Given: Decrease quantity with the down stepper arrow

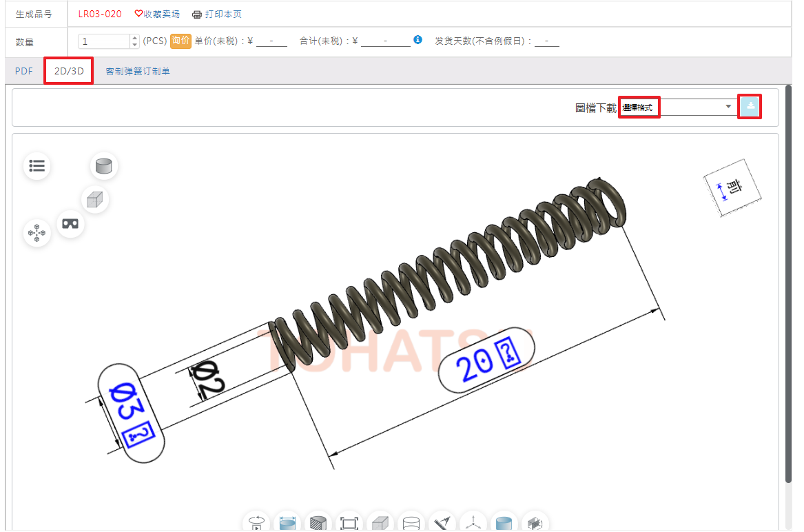Looking at the screenshot, I should coord(134,45).
